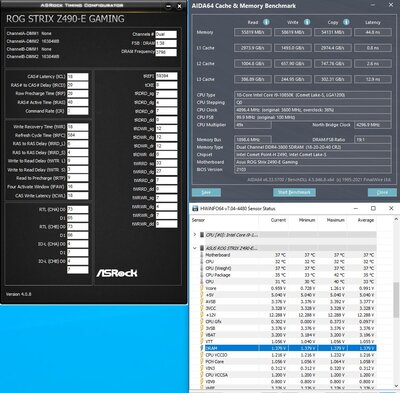Click the chip icon of CPU [#0] node
The height and width of the screenshot is (393, 400).
202,235
